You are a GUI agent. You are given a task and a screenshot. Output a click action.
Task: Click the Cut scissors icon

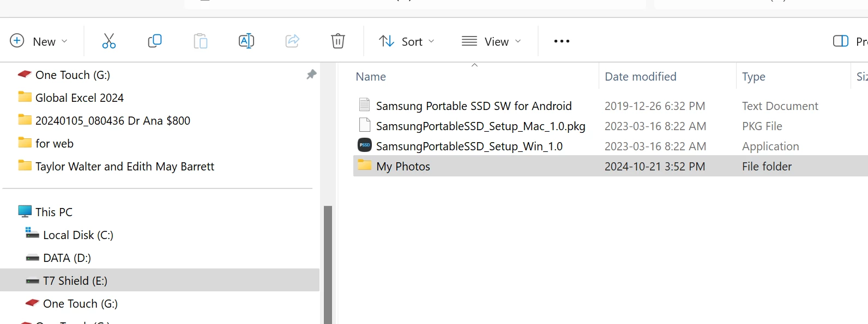click(109, 41)
